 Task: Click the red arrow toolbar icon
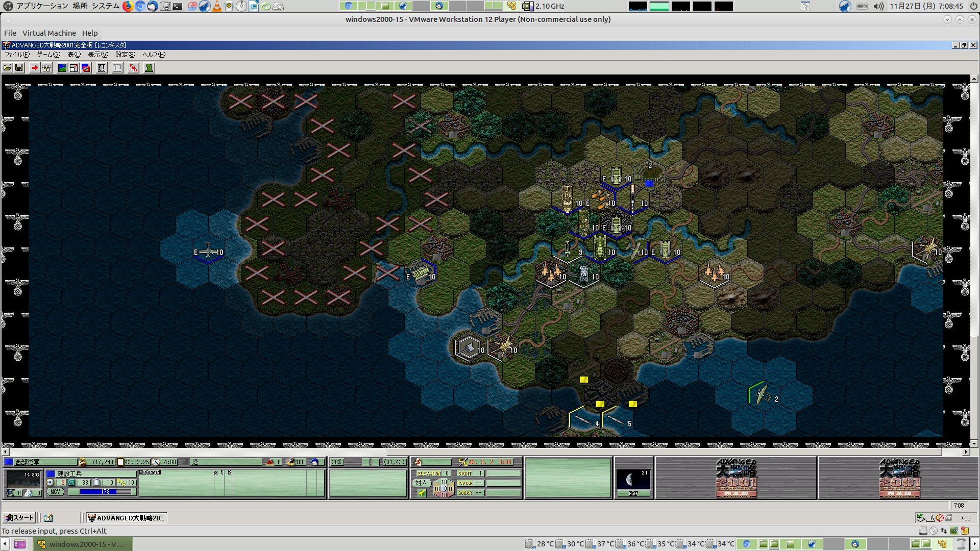point(34,68)
